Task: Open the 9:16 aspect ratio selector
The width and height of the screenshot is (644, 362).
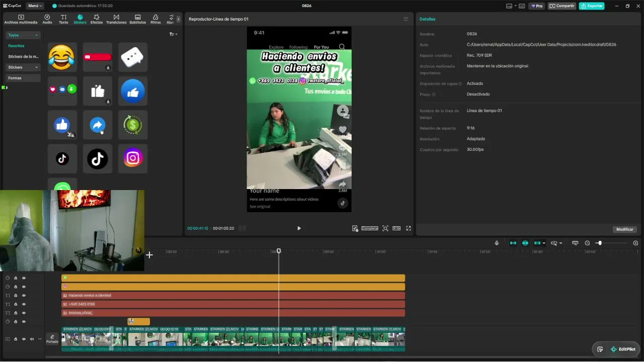Action: point(396,228)
